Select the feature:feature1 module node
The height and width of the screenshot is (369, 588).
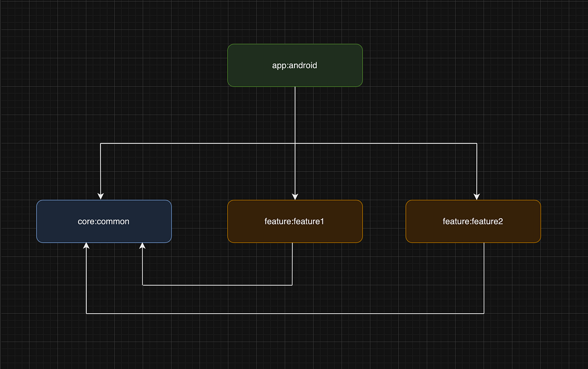point(294,221)
